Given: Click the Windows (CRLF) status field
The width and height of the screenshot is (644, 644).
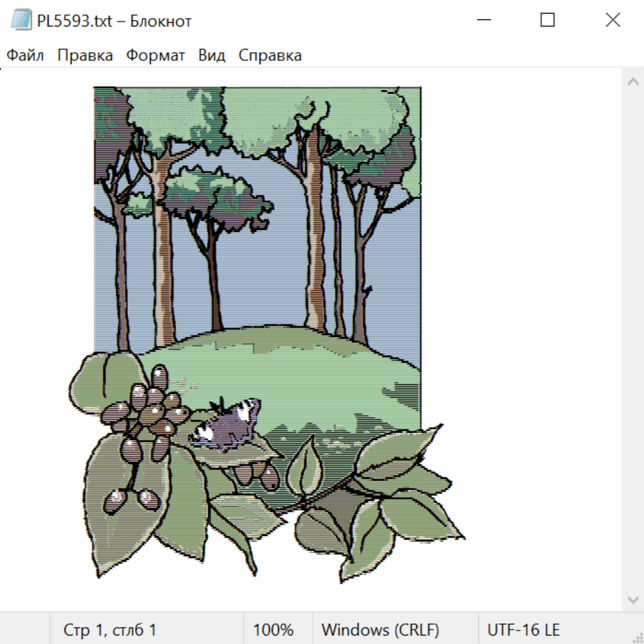Looking at the screenshot, I should click(380, 630).
